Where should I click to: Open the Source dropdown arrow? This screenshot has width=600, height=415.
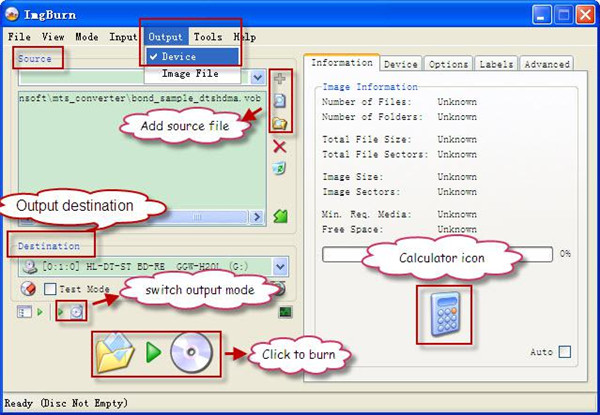(x=258, y=78)
